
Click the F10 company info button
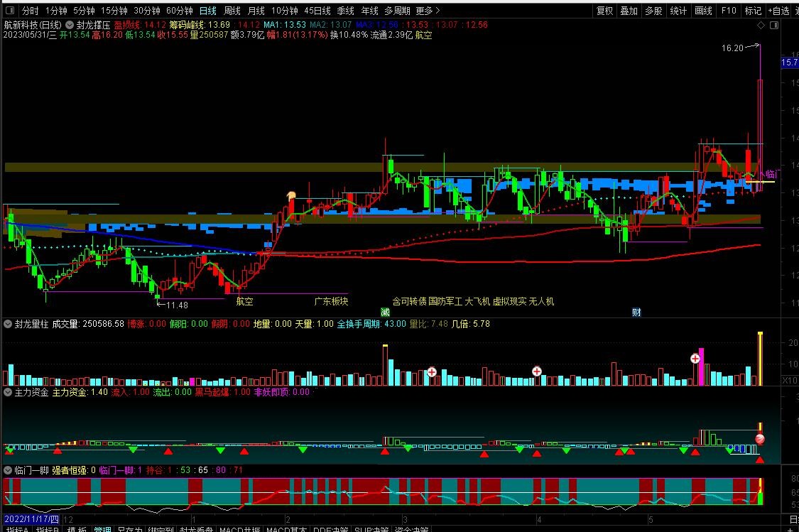tap(729, 10)
